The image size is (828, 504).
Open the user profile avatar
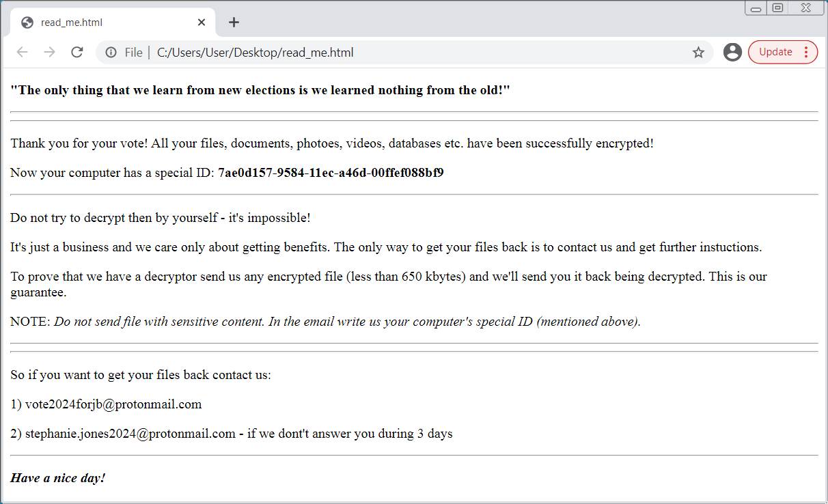(732, 52)
